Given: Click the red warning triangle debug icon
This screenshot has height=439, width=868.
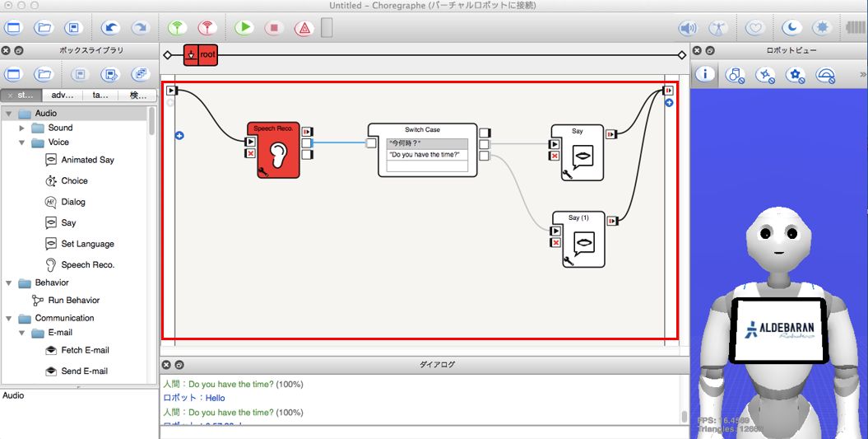Looking at the screenshot, I should tap(304, 28).
